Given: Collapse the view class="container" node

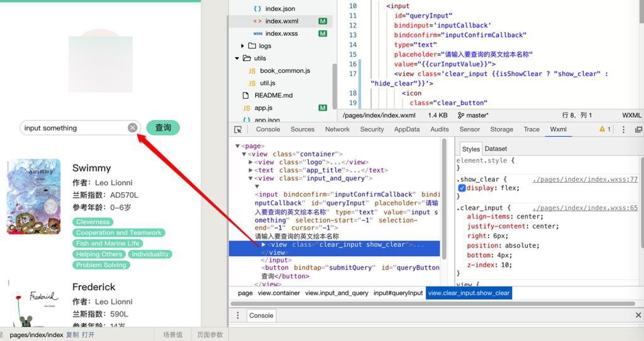Looking at the screenshot, I should (x=244, y=154).
